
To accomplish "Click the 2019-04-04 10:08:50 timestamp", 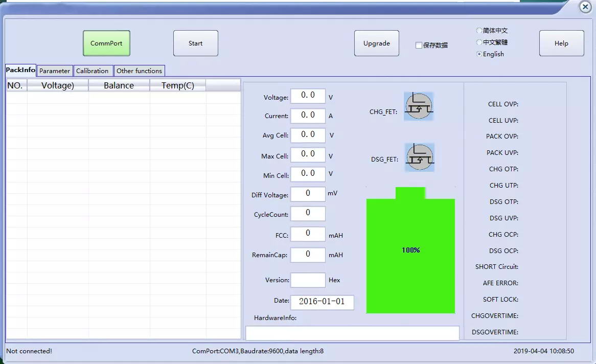I will 543,351.
